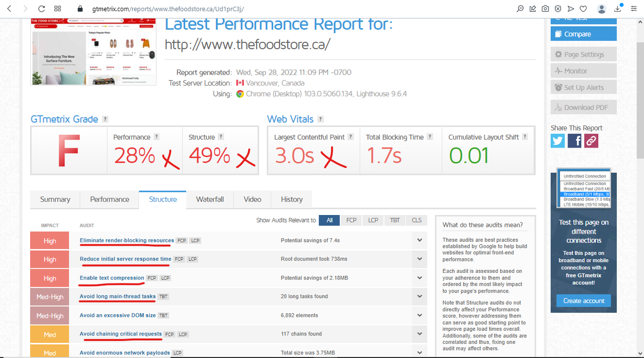Open Avoid enormous network payloads link
Screen dimensions: 644x358
tap(125, 353)
